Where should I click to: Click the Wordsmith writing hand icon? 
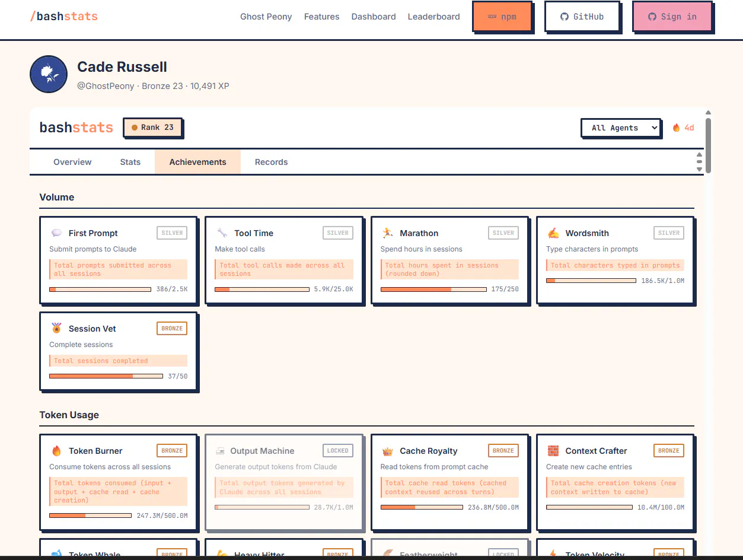click(553, 233)
